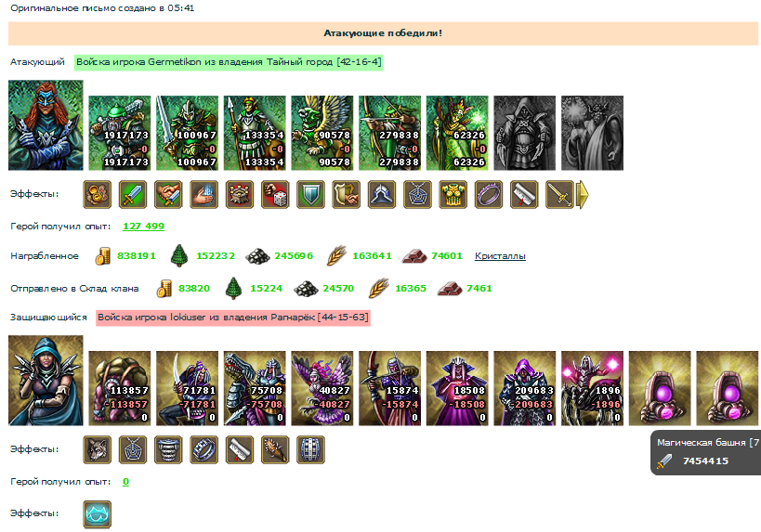Click the helmet effect icon in attacker row
This screenshot has height=532, width=761.
[382, 194]
